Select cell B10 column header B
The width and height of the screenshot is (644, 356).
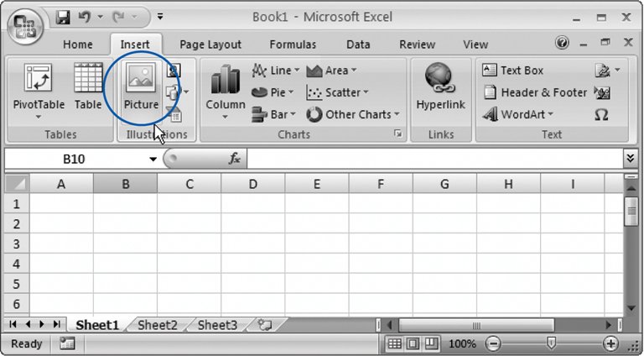coord(125,184)
